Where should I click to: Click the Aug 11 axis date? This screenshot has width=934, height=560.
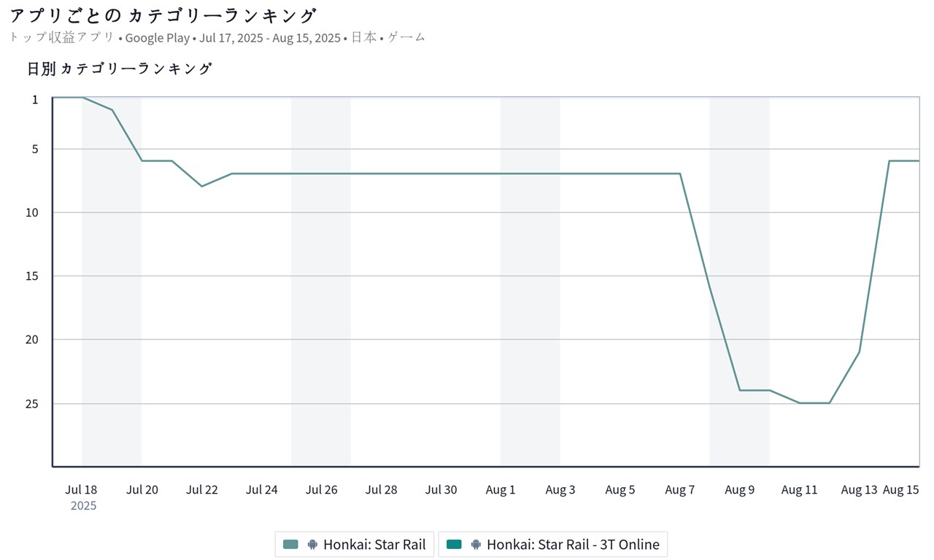coord(799,489)
